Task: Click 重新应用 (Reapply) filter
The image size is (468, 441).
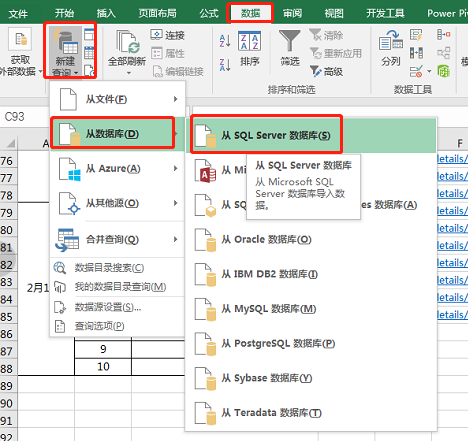Action: 335,53
